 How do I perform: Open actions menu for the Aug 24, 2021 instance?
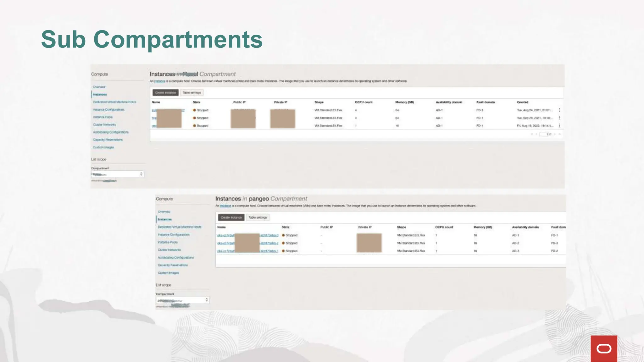tap(559, 110)
